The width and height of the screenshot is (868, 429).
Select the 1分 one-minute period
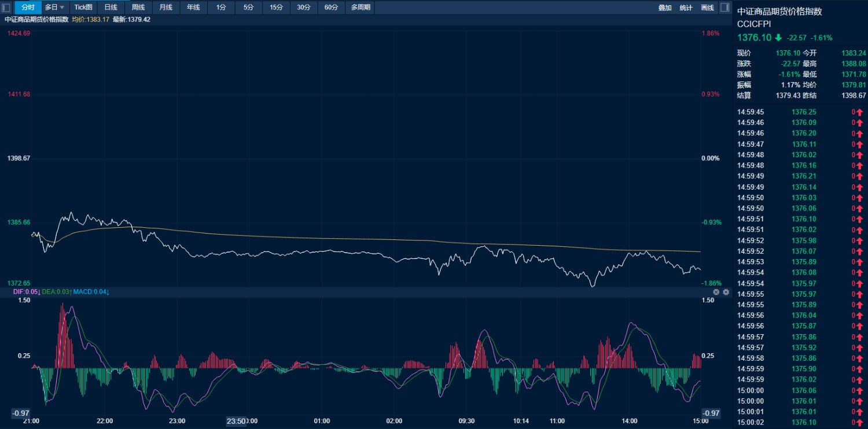[221, 8]
